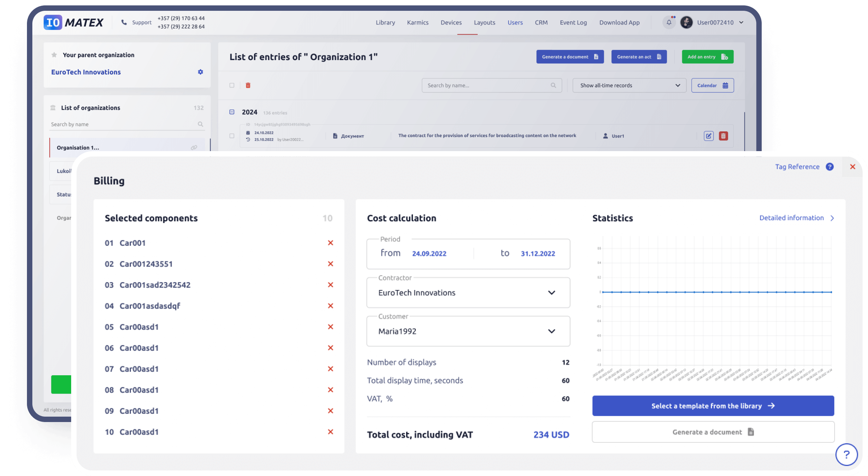This screenshot has width=868, height=476.
Task: Click the magnifier in organizations search
Action: pos(201,124)
